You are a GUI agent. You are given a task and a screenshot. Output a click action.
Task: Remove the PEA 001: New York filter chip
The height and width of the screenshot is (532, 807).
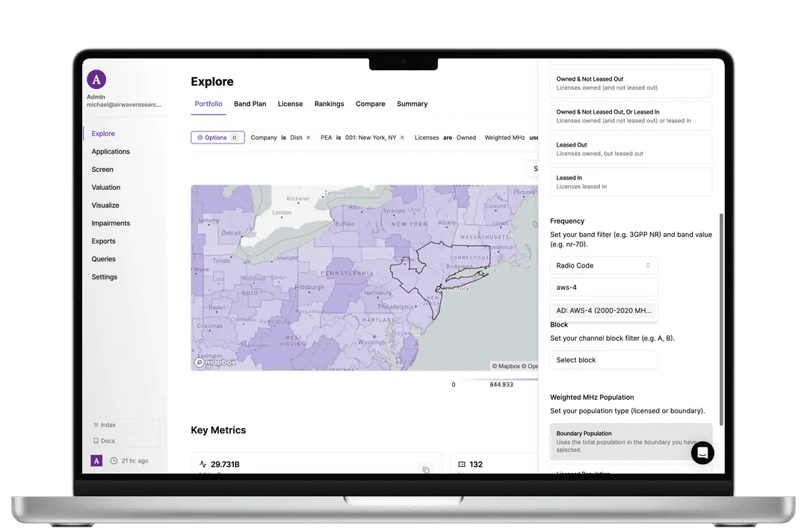pos(402,137)
